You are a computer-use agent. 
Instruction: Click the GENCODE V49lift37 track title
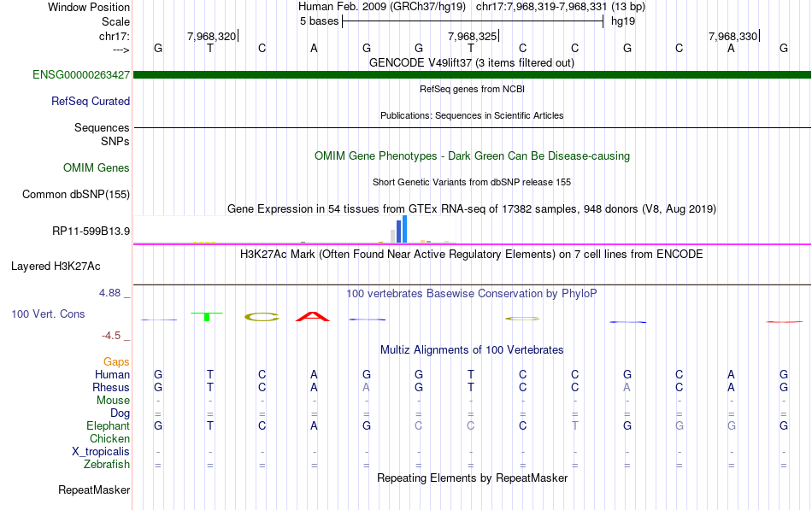(471, 63)
